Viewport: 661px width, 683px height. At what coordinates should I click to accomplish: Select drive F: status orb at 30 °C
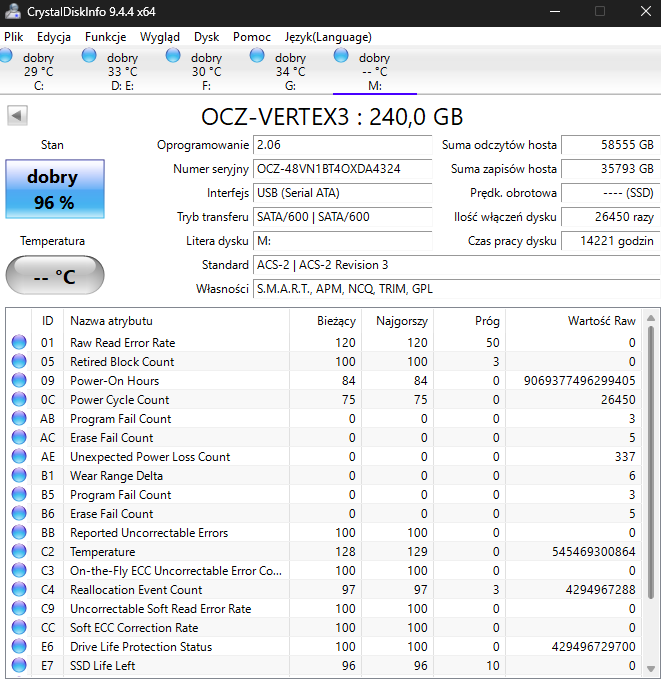pos(174,57)
